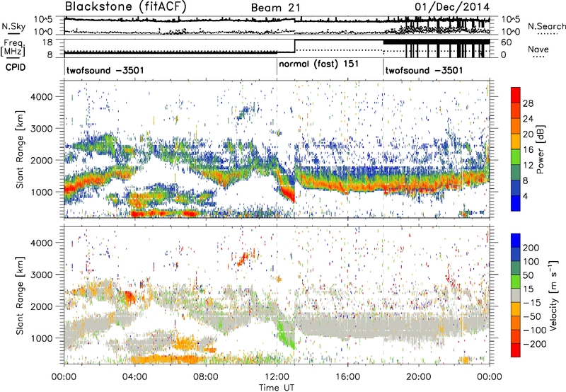Click the 'normal (fast) 151' CPID label
The height and width of the screenshot is (392, 566).
319,64
